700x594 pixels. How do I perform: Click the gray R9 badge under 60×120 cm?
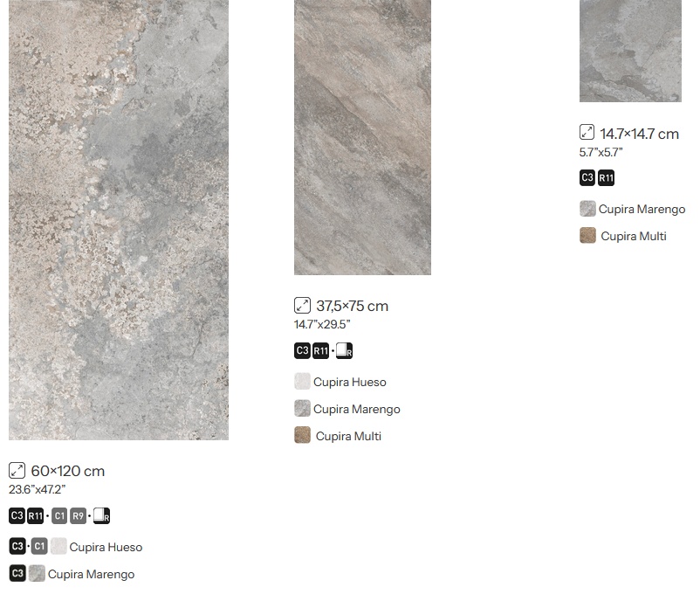78,515
